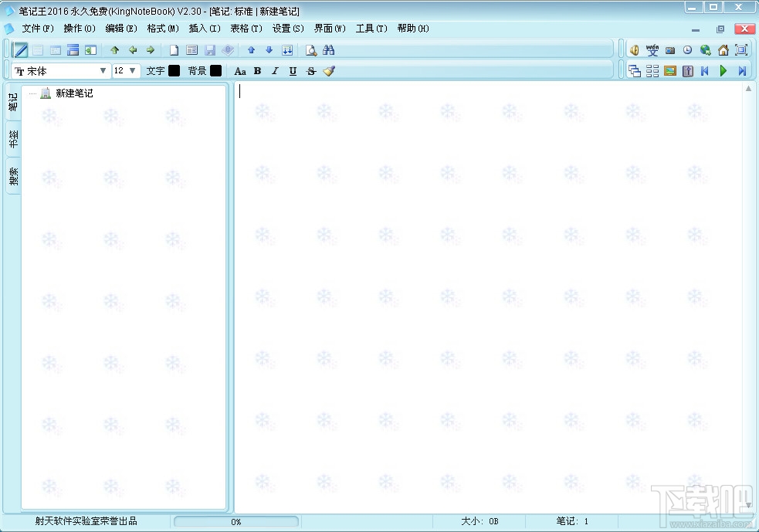This screenshot has width=759, height=532.
Task: Click the green left arrow back icon
Action: [133, 50]
